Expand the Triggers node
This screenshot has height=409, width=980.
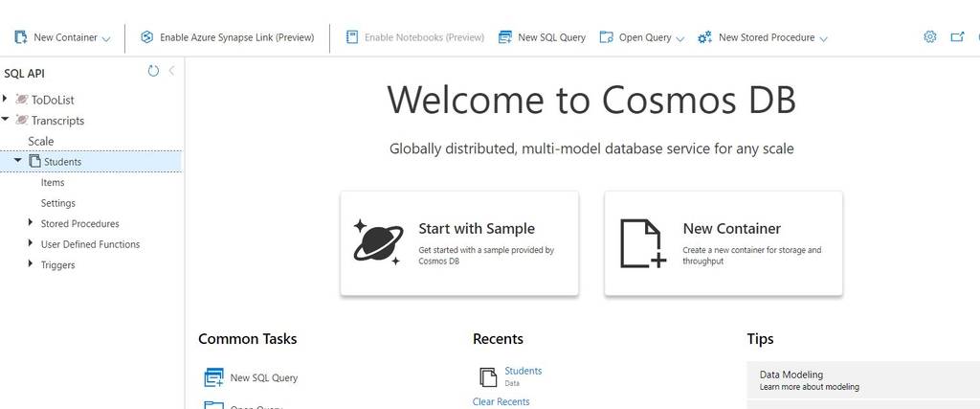(31, 264)
